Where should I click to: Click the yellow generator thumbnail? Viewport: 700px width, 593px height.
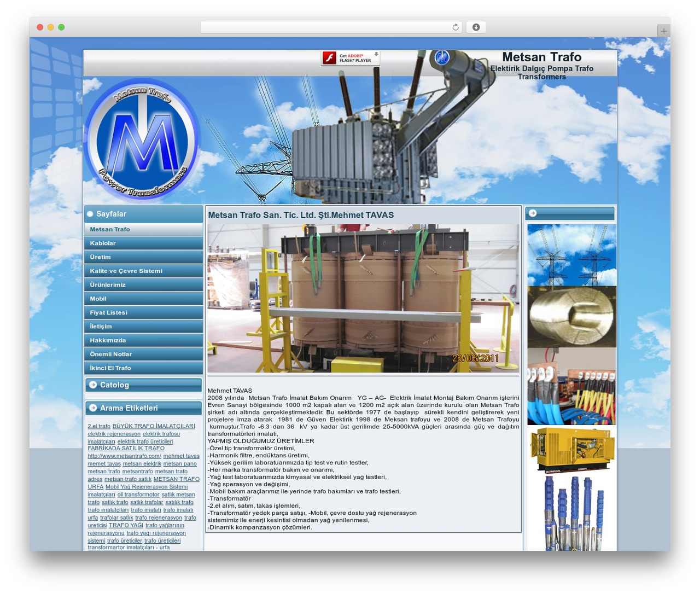(571, 450)
